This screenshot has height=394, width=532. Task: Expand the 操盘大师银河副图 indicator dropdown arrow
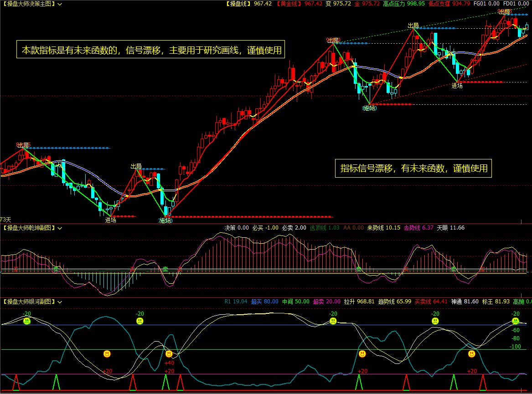click(60, 302)
